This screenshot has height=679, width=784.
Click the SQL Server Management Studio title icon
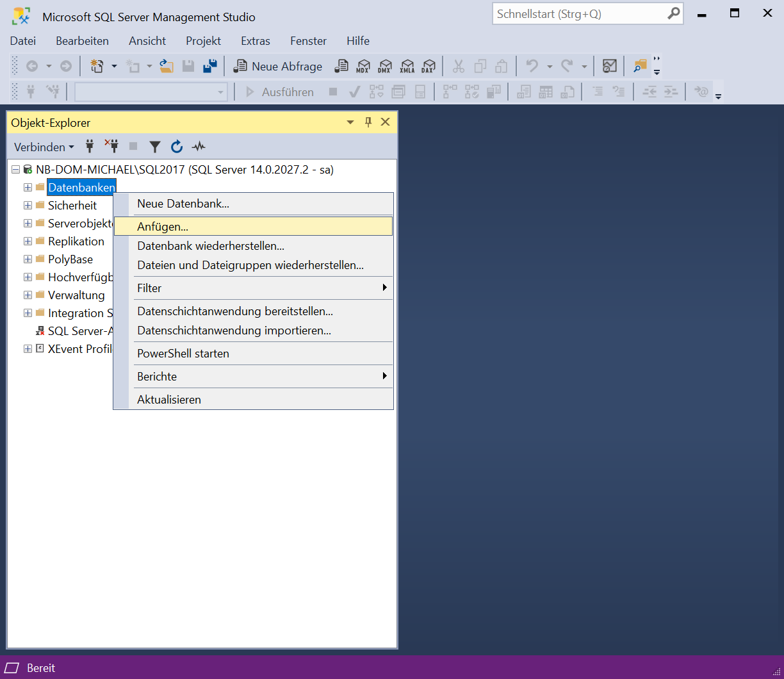click(x=21, y=17)
